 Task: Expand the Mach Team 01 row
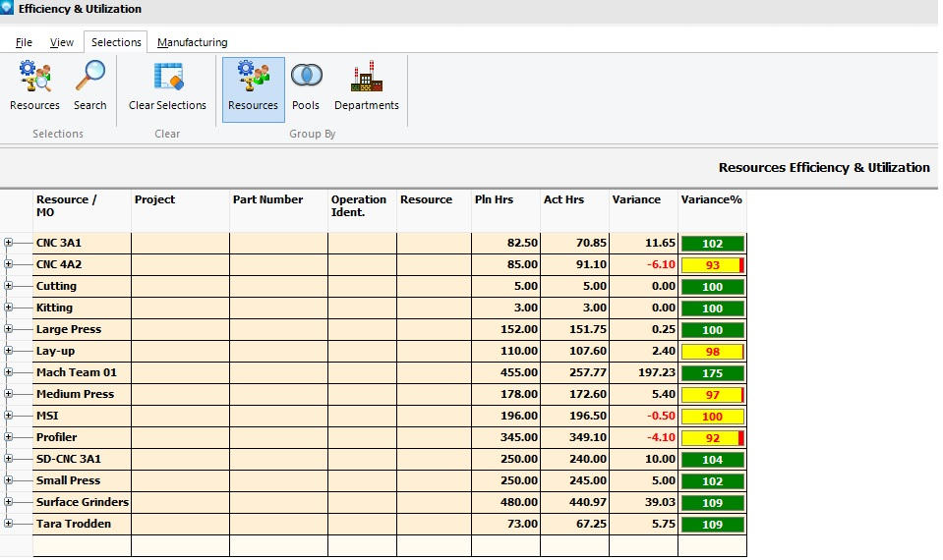[x=8, y=372]
